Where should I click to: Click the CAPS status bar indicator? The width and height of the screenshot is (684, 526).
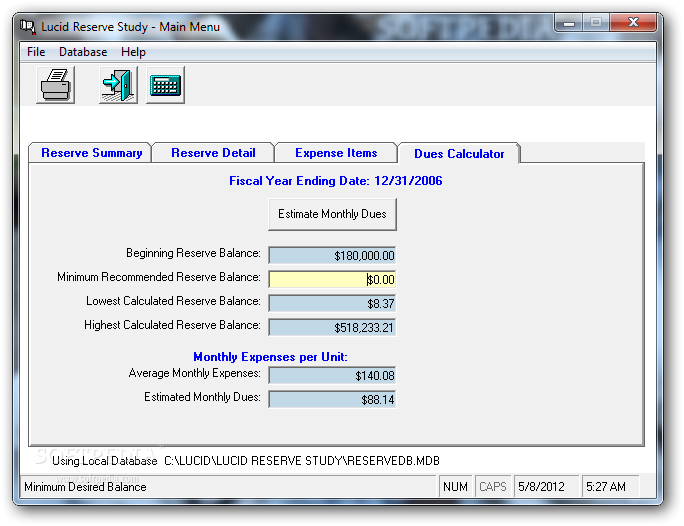492,487
